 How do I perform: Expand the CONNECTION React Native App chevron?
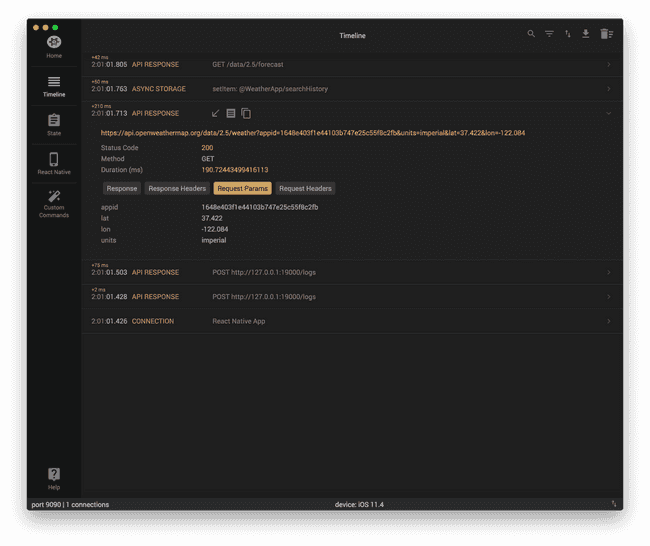(x=609, y=321)
